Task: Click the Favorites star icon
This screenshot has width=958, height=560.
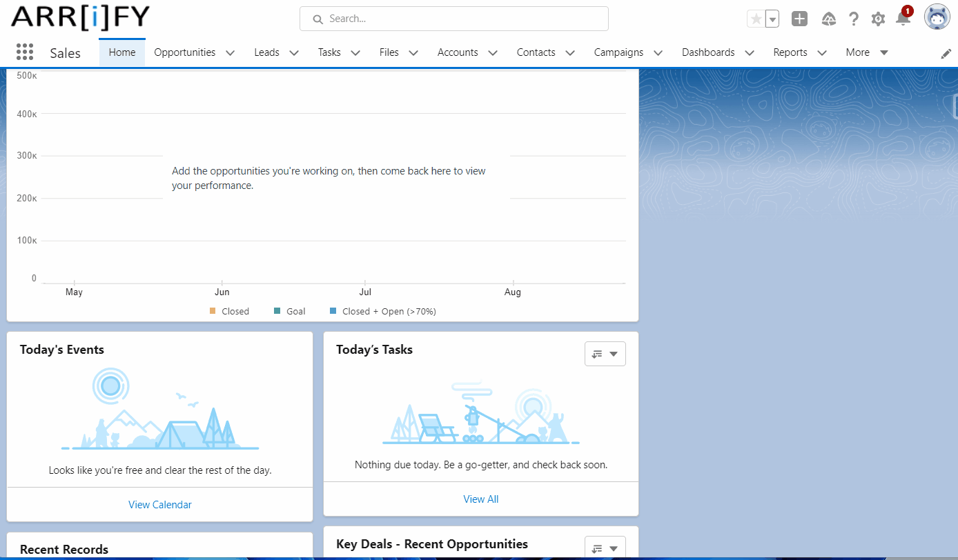Action: point(756,19)
